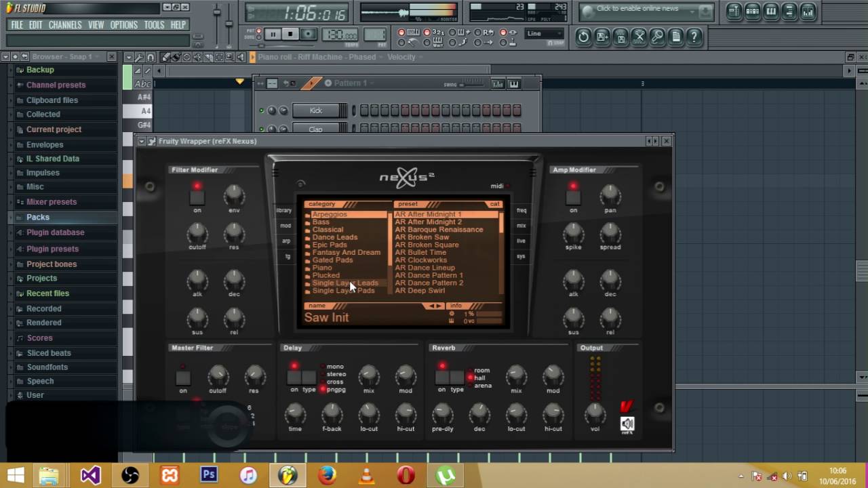Click the Nexus preset list scrollbar

pos(502,253)
